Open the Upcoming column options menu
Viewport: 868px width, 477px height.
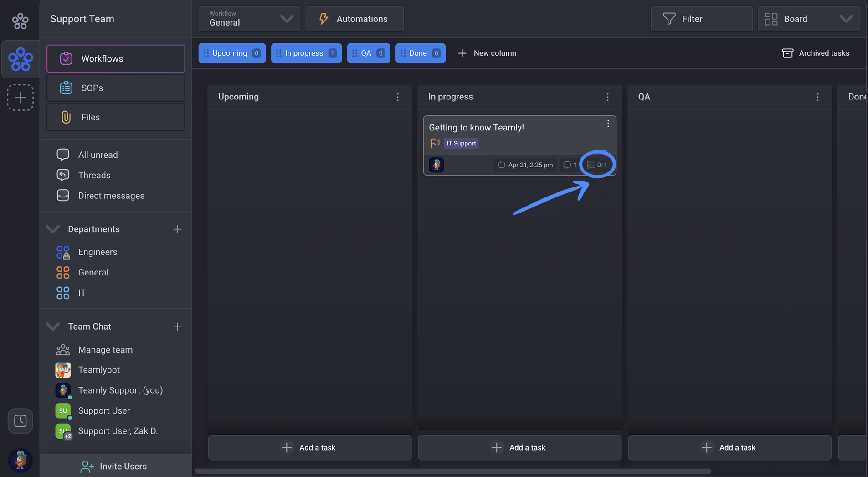click(x=398, y=97)
